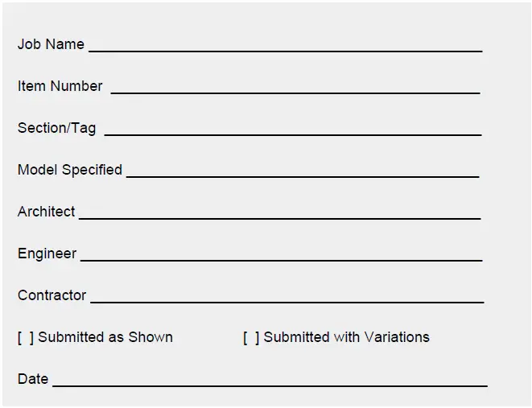Click the "Submitted with Variations" text
The image size is (532, 408).
coord(347,337)
